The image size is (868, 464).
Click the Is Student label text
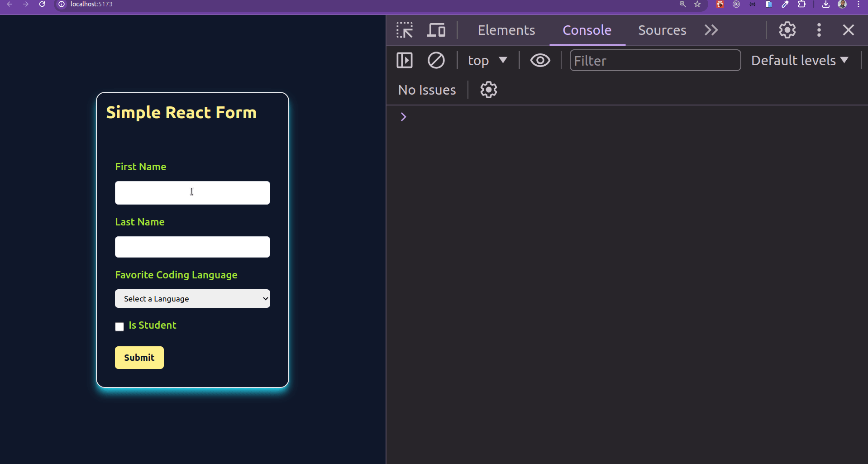pyautogui.click(x=153, y=325)
